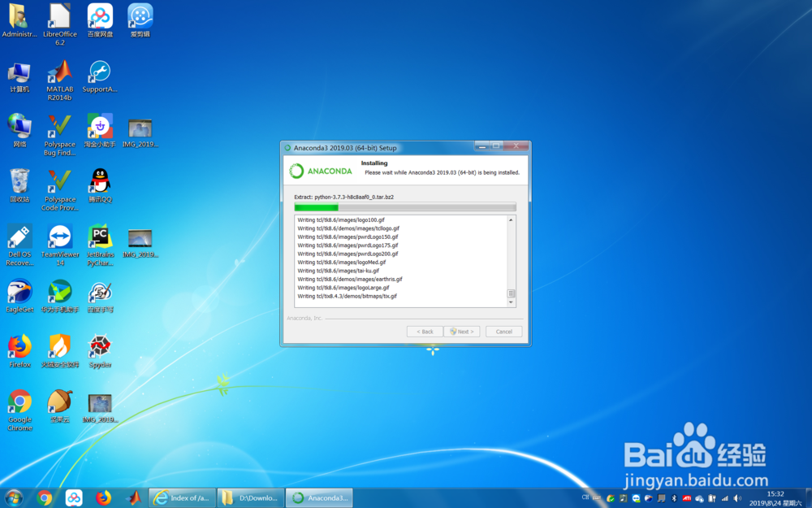Click the MATLAB icon pinned on taskbar
This screenshot has width=812, height=508.
pos(134,498)
